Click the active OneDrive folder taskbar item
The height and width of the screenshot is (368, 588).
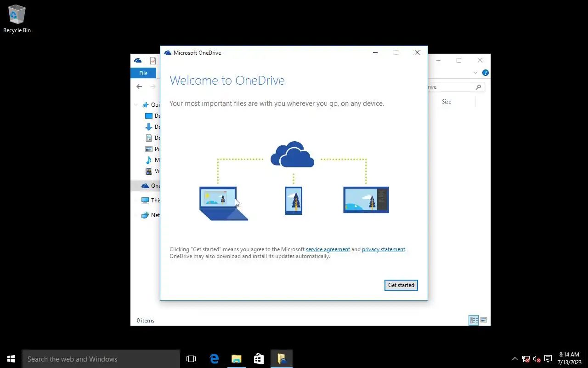click(281, 359)
